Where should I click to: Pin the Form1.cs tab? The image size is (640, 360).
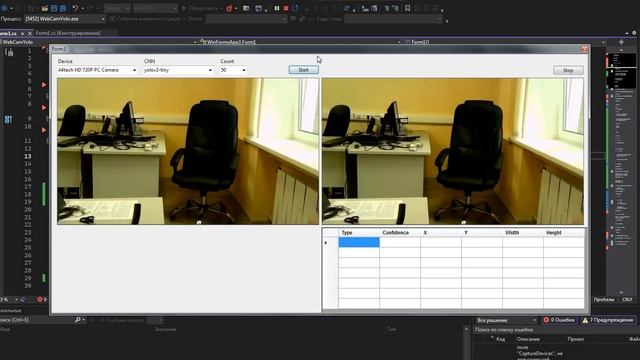click(x=22, y=33)
